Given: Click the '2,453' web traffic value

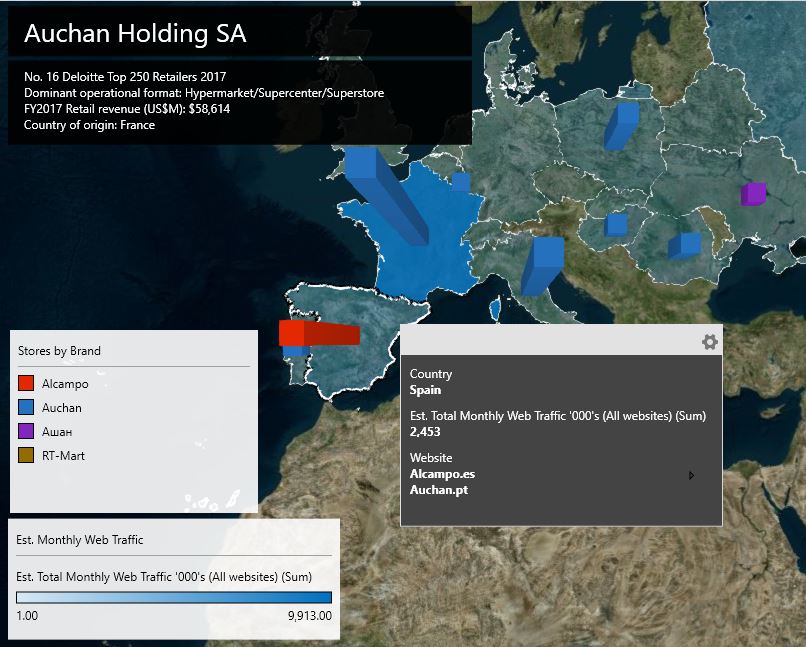Looking at the screenshot, I should pyautogui.click(x=425, y=432).
